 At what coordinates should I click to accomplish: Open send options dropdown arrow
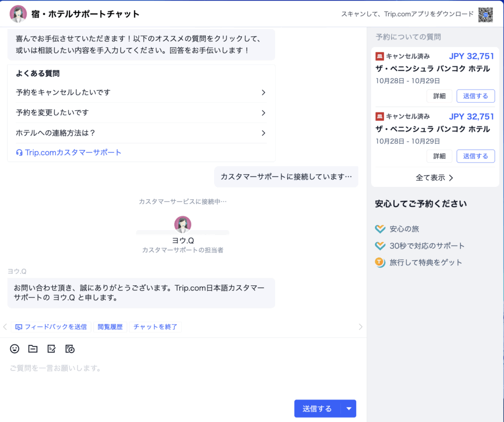point(349,408)
